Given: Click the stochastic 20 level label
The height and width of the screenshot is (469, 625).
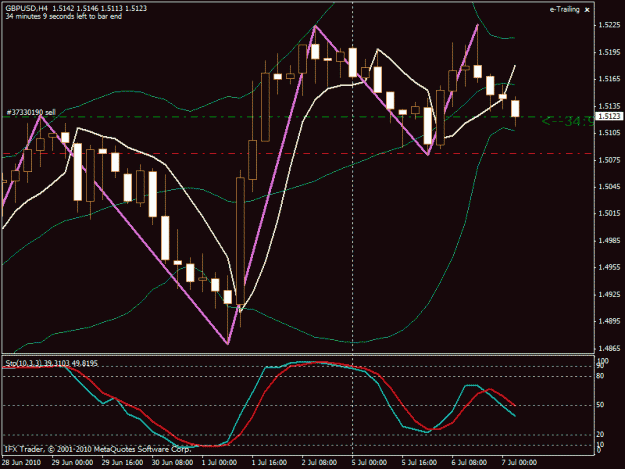Looking at the screenshot, I should 600,434.
